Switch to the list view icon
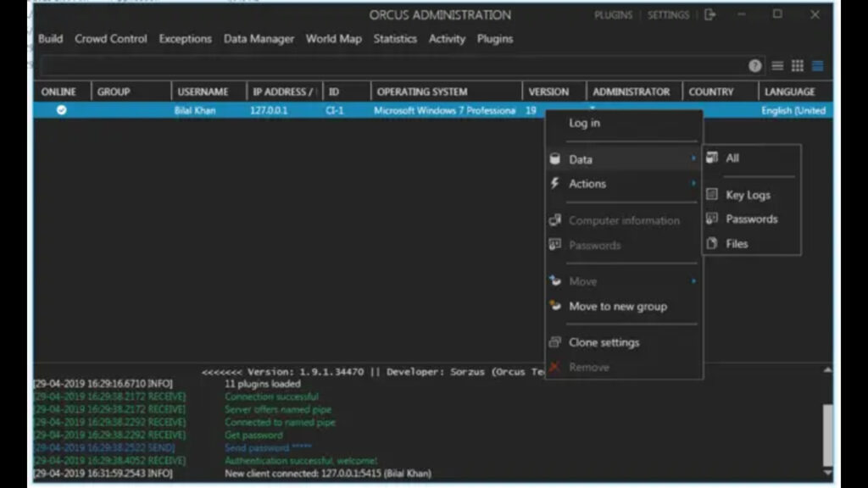868x488 pixels. [x=777, y=66]
